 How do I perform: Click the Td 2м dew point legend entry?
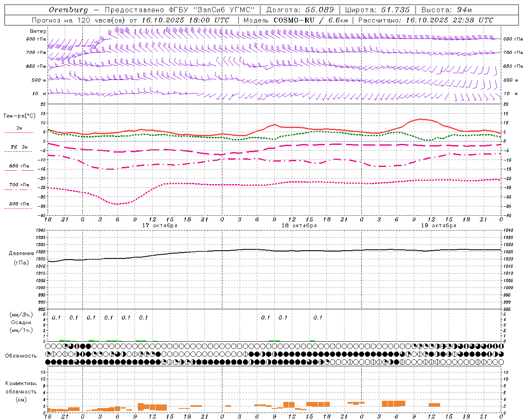tap(19, 147)
